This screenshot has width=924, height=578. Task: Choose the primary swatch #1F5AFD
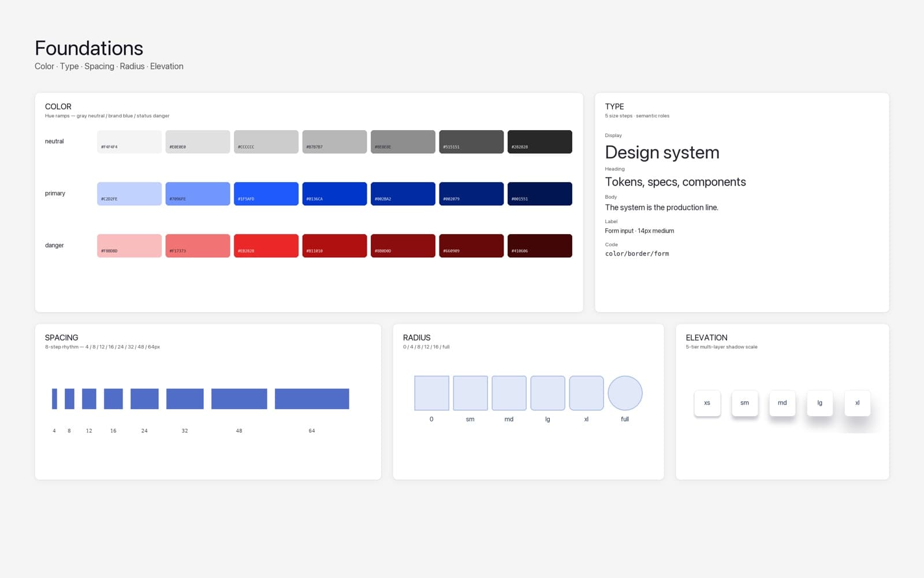tap(266, 194)
